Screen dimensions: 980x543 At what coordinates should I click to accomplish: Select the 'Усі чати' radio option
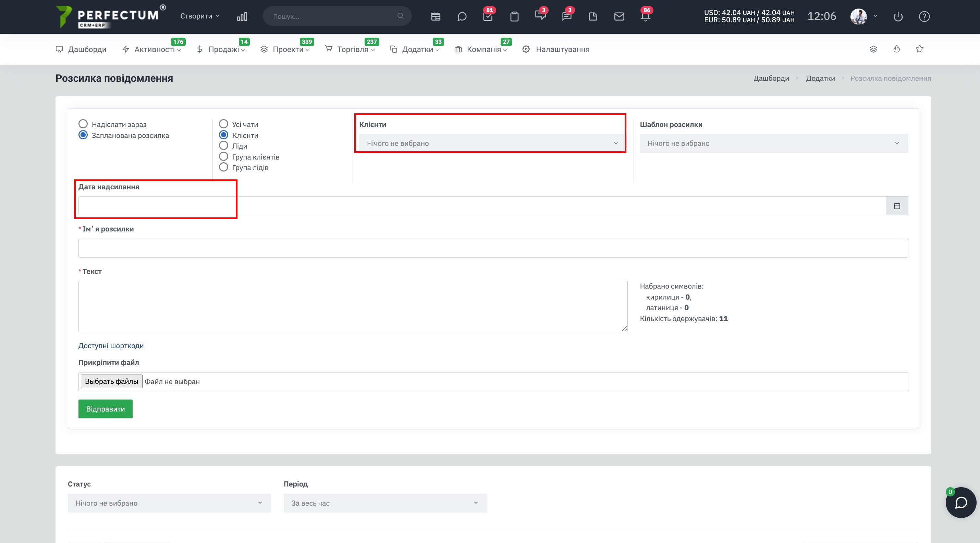(x=224, y=124)
